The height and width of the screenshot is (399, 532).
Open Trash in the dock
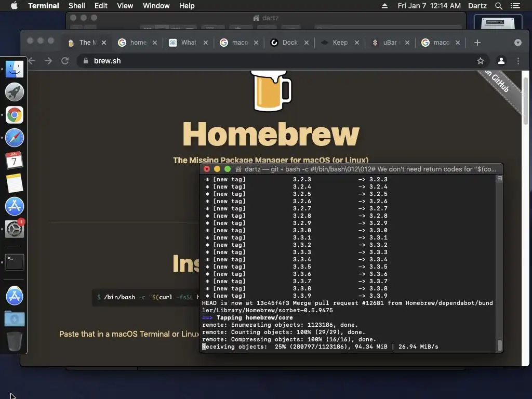(14, 341)
